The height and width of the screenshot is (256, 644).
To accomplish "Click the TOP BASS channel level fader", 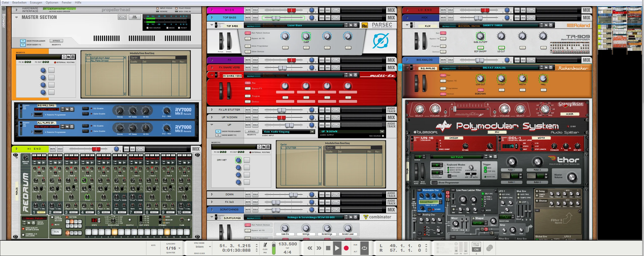I will pos(276,18).
